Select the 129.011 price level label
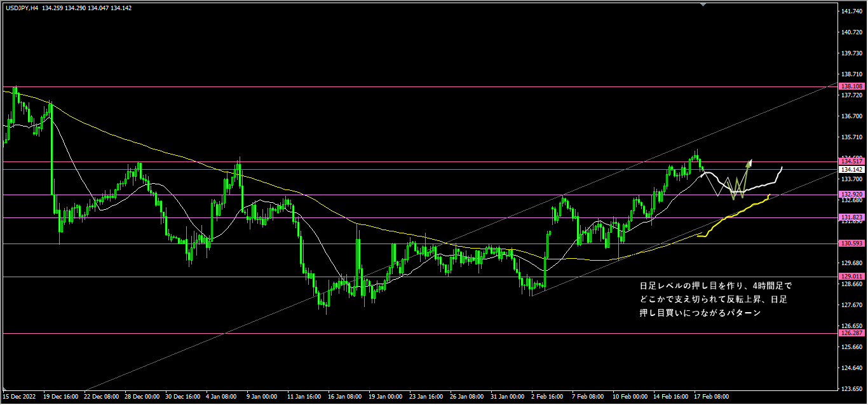868x405 pixels. point(850,277)
